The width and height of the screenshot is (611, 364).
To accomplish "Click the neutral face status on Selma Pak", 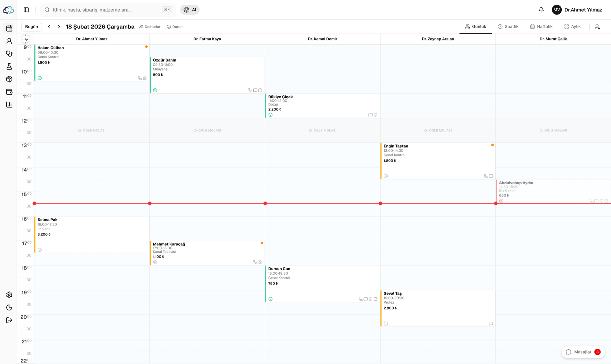I will coord(40,250).
